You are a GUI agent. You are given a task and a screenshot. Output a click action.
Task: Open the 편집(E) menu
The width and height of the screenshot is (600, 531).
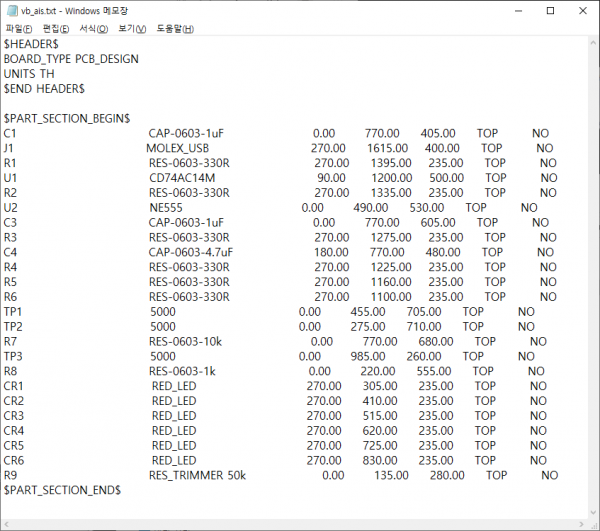56,29
